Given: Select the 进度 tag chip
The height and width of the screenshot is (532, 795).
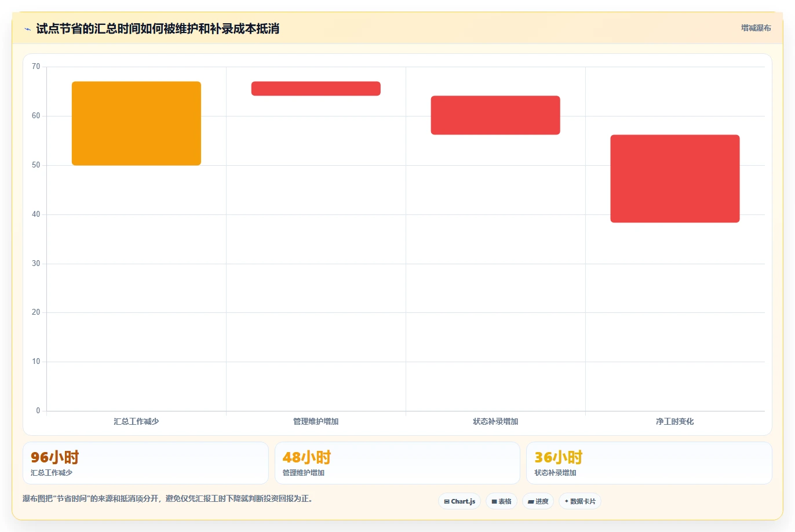Looking at the screenshot, I should pos(538,501).
